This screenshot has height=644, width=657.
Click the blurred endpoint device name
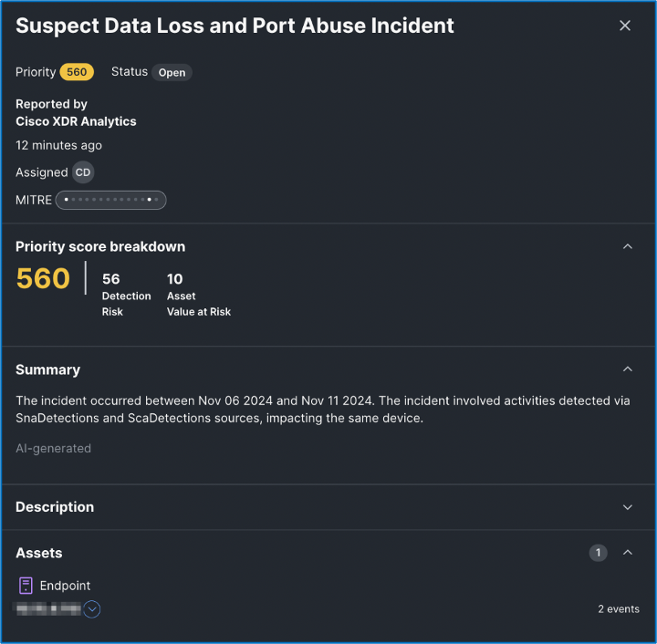47,608
